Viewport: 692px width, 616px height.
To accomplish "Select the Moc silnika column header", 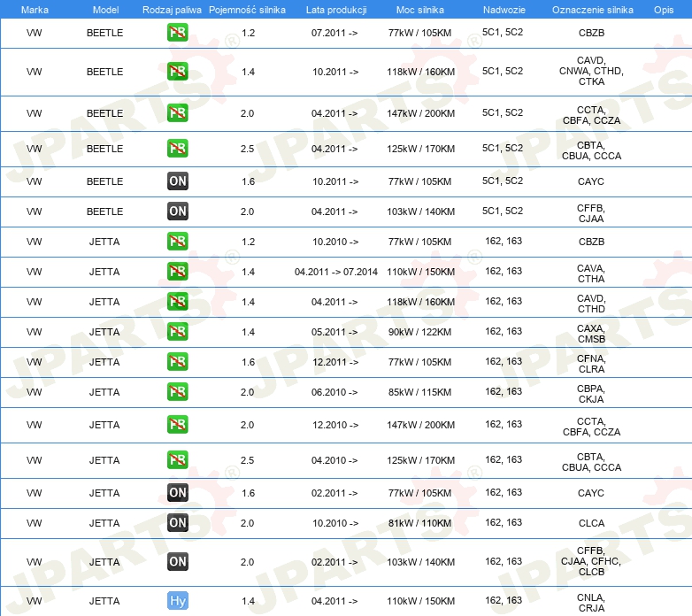I will click(x=420, y=9).
